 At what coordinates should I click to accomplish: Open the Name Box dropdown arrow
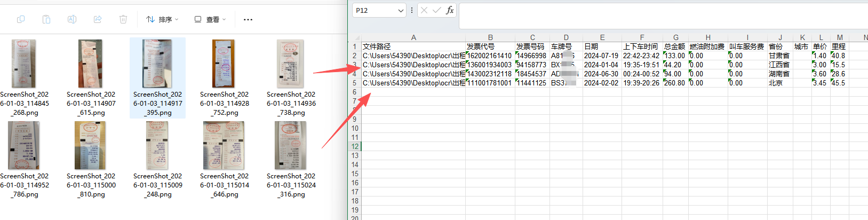(401, 11)
